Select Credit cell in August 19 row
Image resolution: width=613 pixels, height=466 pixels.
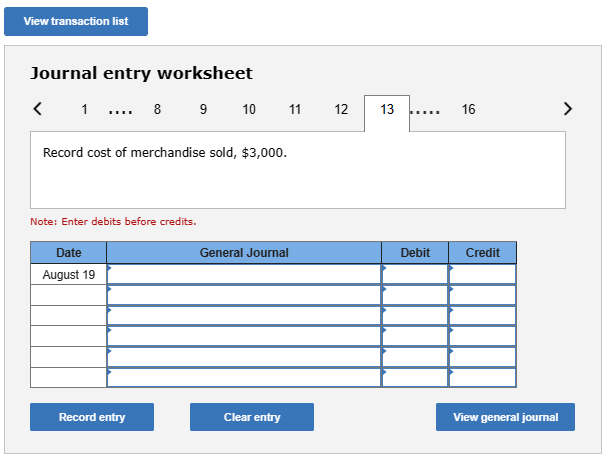pos(482,274)
